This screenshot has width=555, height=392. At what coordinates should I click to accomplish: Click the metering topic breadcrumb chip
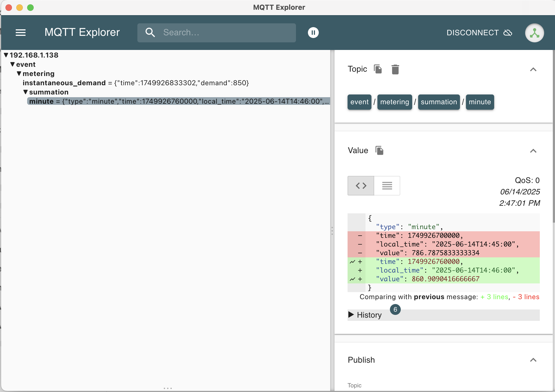[394, 102]
